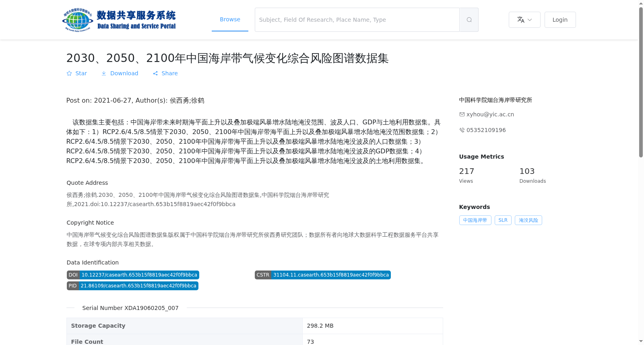
Task: Click the Share link text
Action: pyautogui.click(x=169, y=73)
